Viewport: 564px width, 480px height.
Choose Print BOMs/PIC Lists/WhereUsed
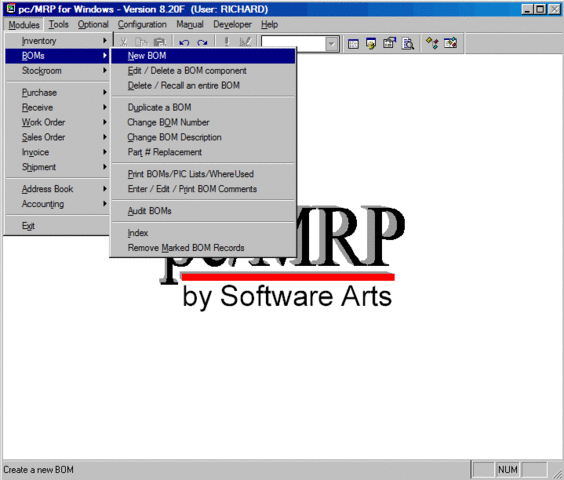(x=203, y=174)
